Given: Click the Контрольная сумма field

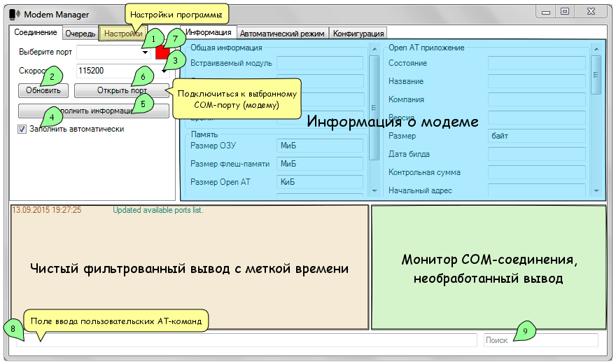Looking at the screenshot, I should pos(537,172).
